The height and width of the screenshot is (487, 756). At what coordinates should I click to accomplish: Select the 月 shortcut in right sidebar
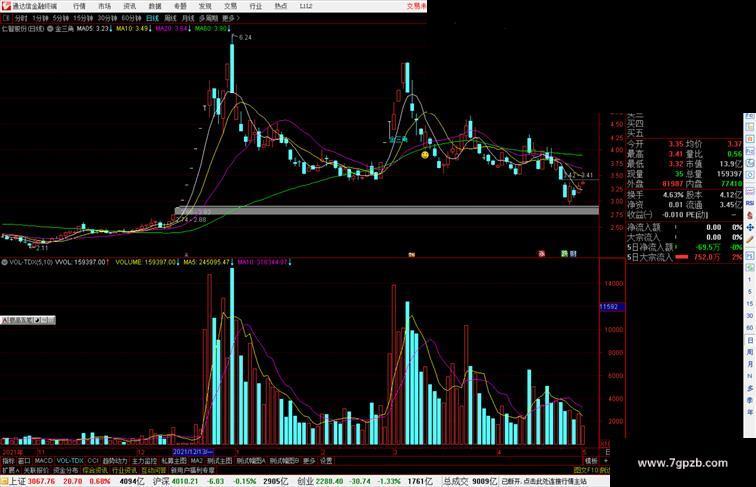coord(750,364)
